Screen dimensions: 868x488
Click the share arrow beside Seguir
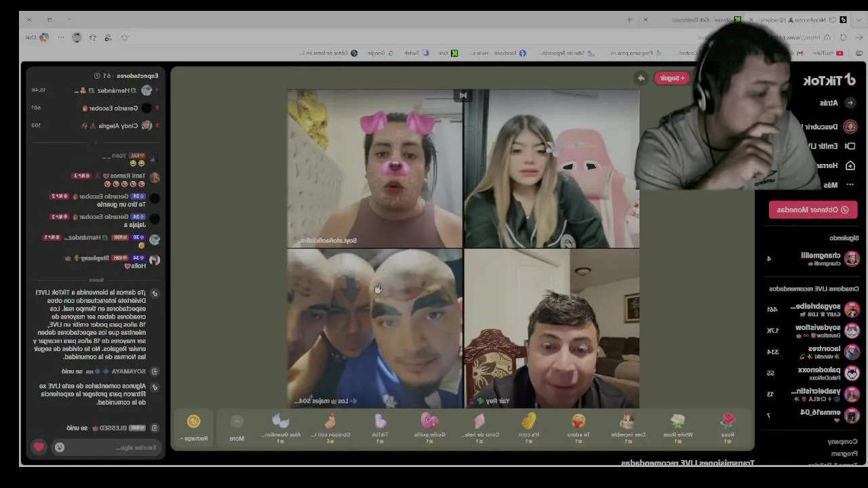pos(641,78)
